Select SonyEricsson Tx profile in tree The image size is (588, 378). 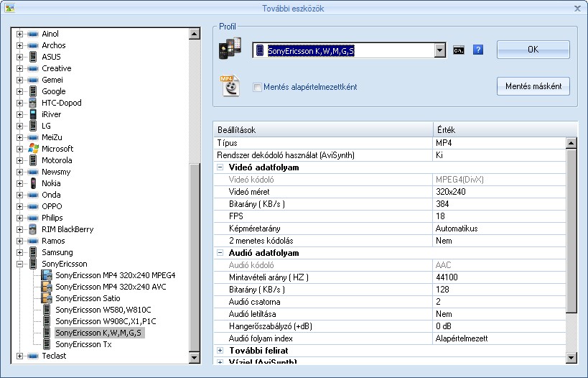[83, 344]
